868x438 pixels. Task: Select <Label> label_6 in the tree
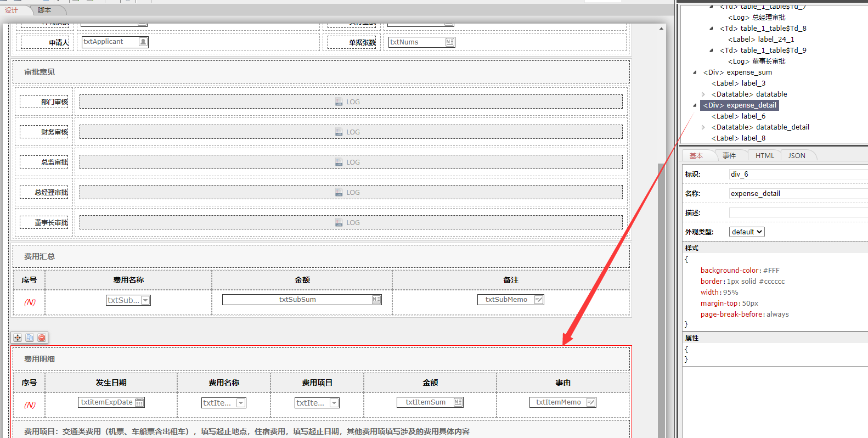click(x=739, y=116)
